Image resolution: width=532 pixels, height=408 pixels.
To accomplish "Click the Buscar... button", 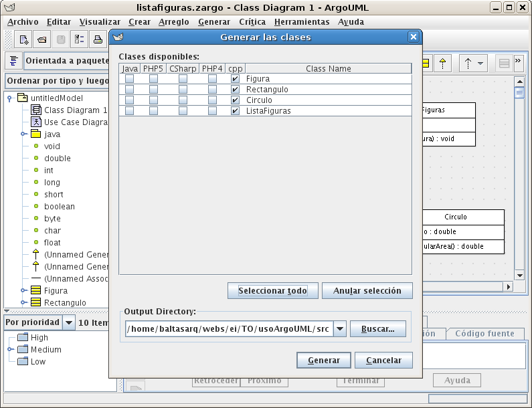I will click(x=378, y=329).
